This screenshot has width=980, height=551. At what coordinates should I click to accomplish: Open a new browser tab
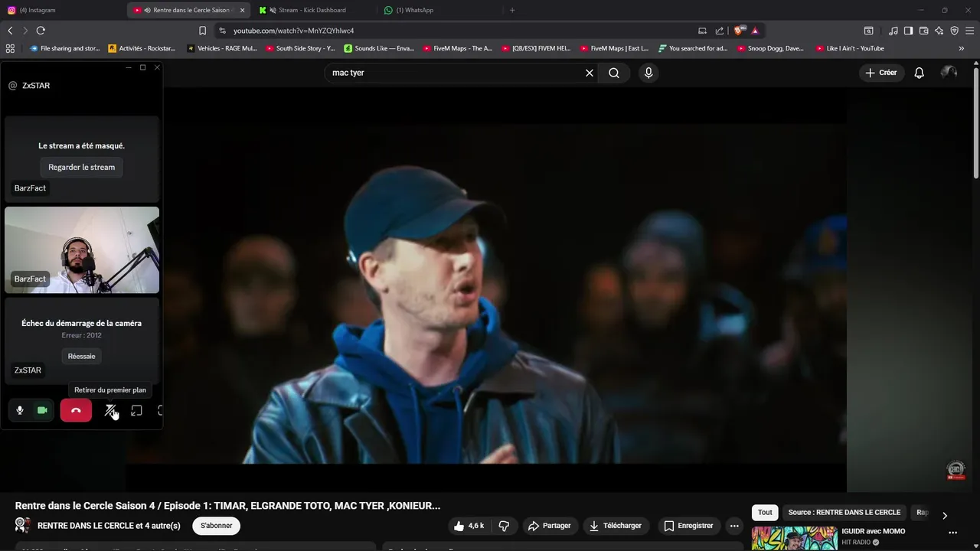(x=512, y=10)
